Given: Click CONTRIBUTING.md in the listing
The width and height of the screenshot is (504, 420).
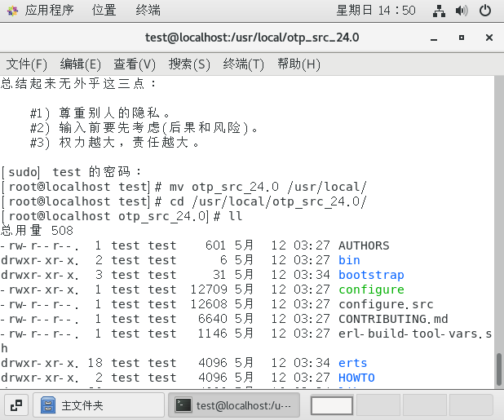Looking at the screenshot, I should [x=393, y=319].
